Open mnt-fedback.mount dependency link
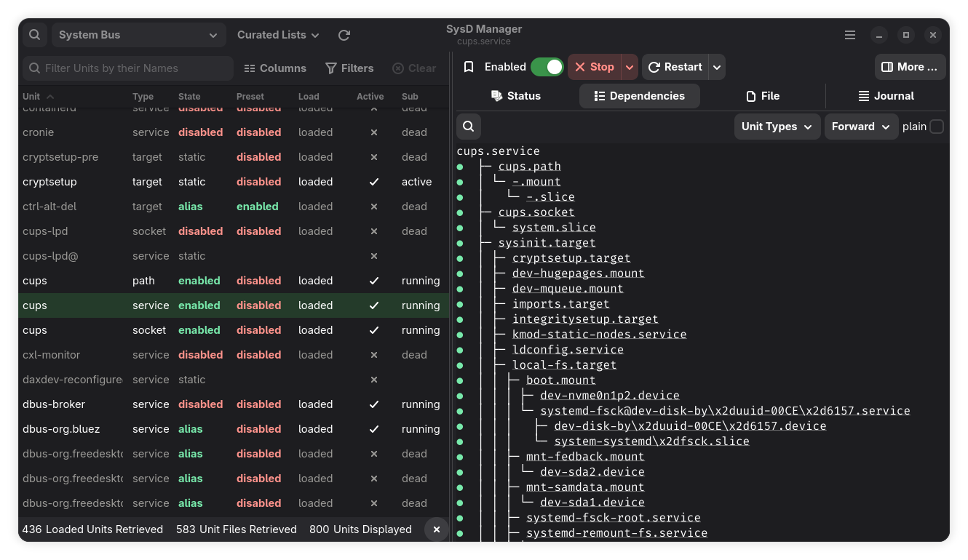This screenshot has height=560, width=968. click(x=585, y=457)
